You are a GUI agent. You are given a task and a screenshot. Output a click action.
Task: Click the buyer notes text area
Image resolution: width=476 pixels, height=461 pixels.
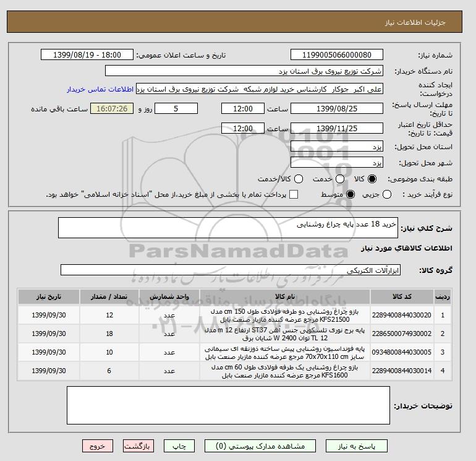pyautogui.click(x=228, y=405)
